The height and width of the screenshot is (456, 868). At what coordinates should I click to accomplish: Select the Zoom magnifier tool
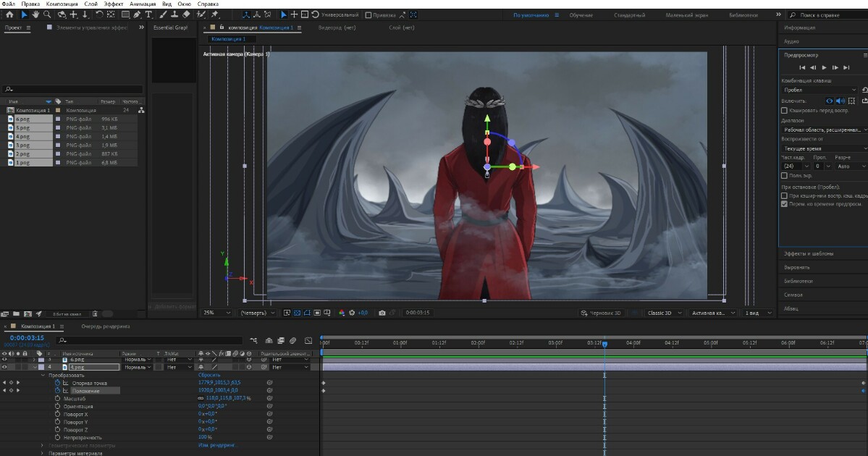tap(48, 14)
